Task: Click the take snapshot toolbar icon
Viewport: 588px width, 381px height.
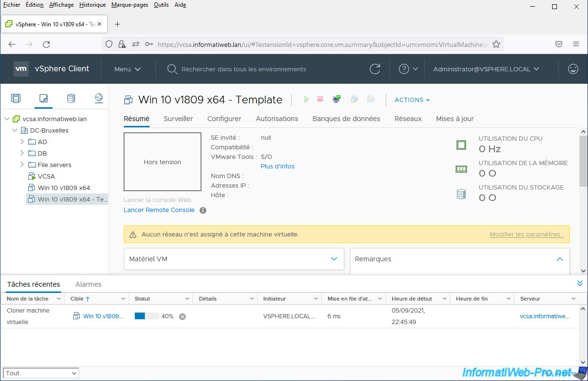Action: [370, 99]
